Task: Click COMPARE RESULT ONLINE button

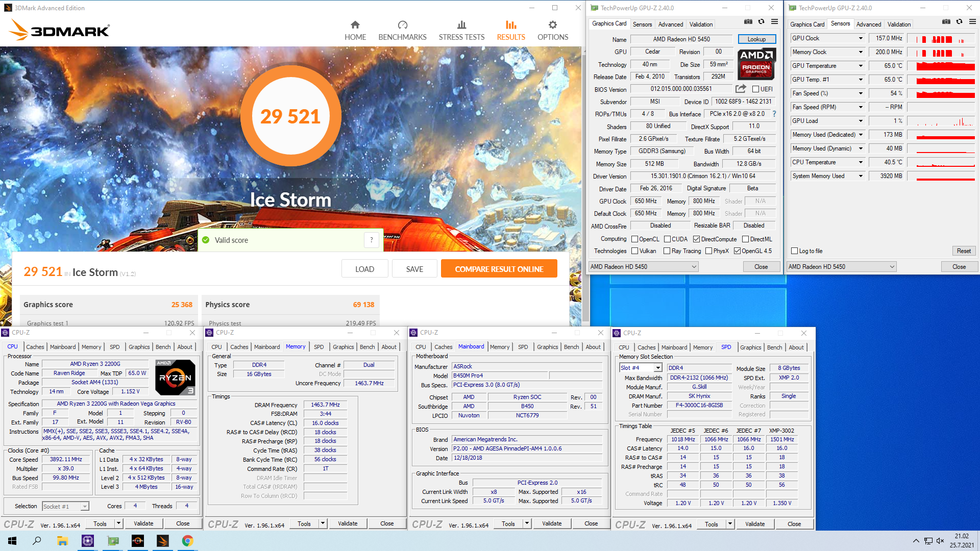Action: [x=499, y=269]
